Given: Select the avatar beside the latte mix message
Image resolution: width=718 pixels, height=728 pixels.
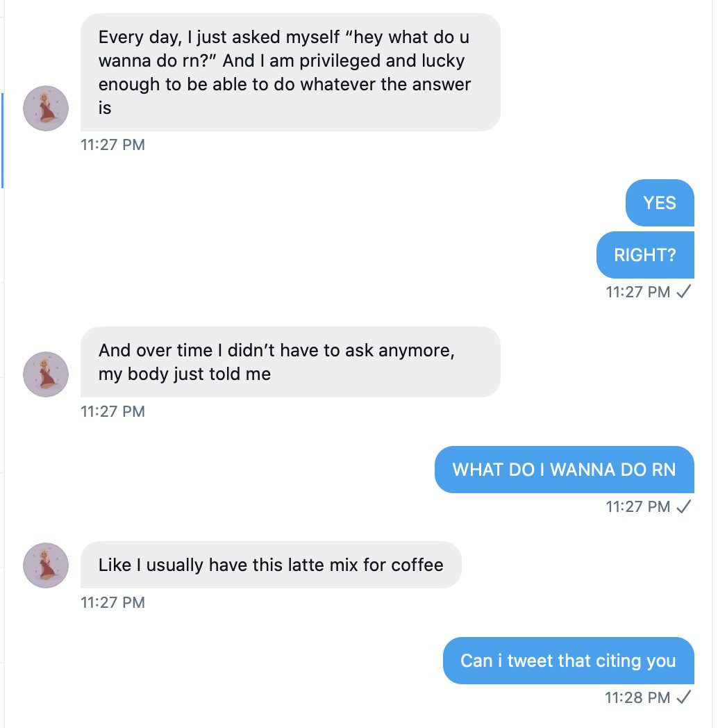Looking at the screenshot, I should coord(46,565).
